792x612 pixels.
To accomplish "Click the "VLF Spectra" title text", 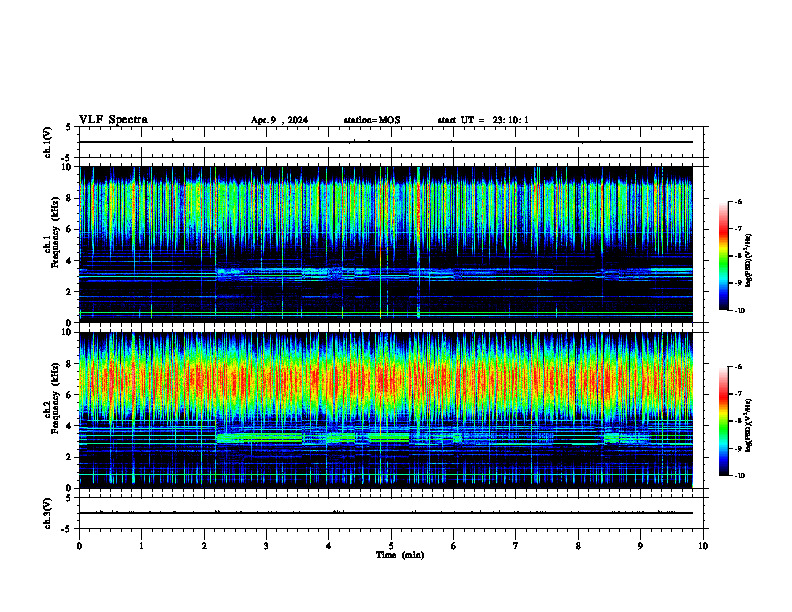I will [x=113, y=120].
